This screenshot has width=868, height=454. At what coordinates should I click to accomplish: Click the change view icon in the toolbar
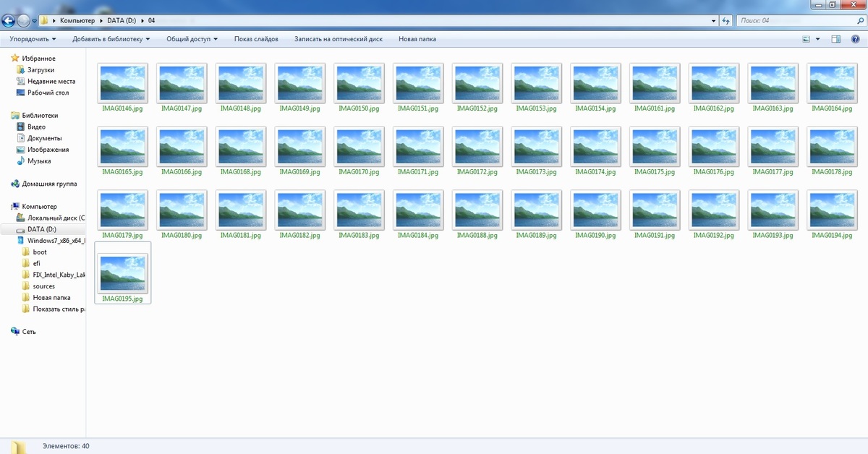coord(807,39)
